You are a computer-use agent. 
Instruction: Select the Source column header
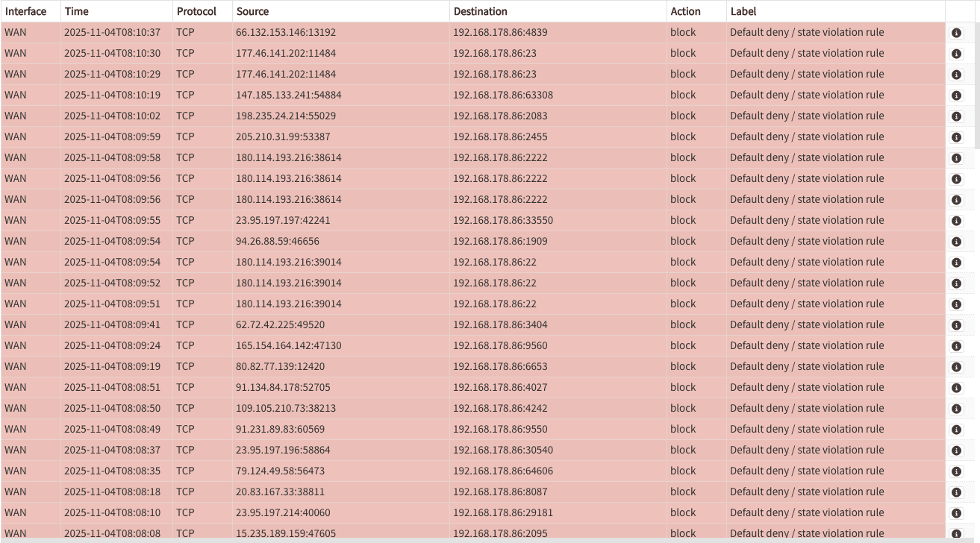252,11
